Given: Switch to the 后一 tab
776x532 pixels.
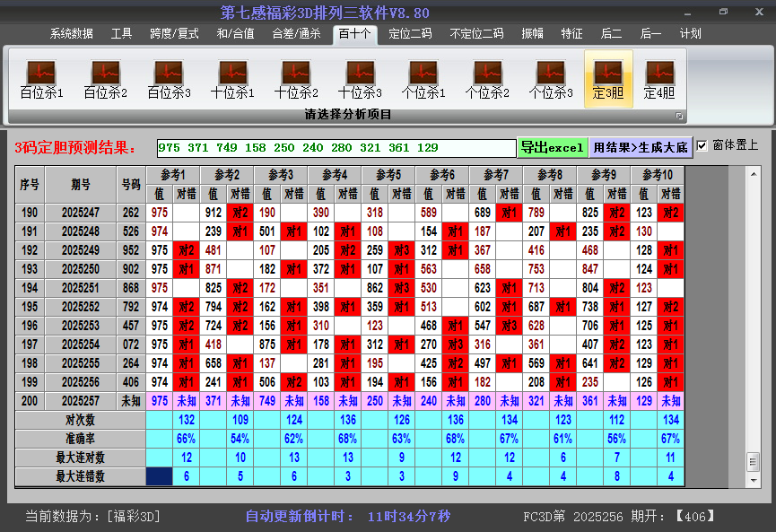Looking at the screenshot, I should point(650,34).
